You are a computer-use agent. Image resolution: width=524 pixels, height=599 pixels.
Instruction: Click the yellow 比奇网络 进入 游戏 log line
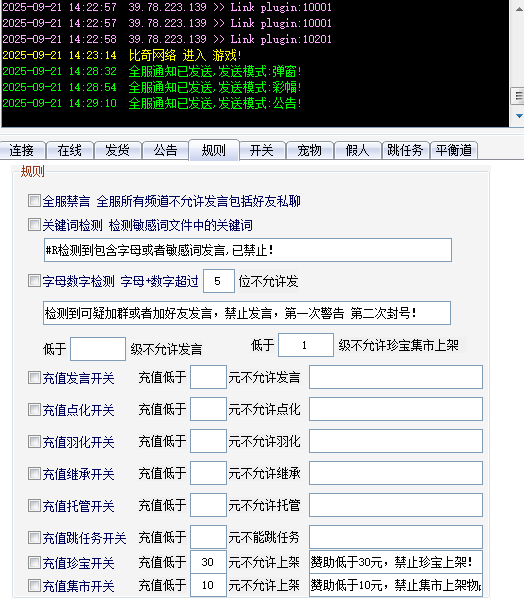pos(122,55)
